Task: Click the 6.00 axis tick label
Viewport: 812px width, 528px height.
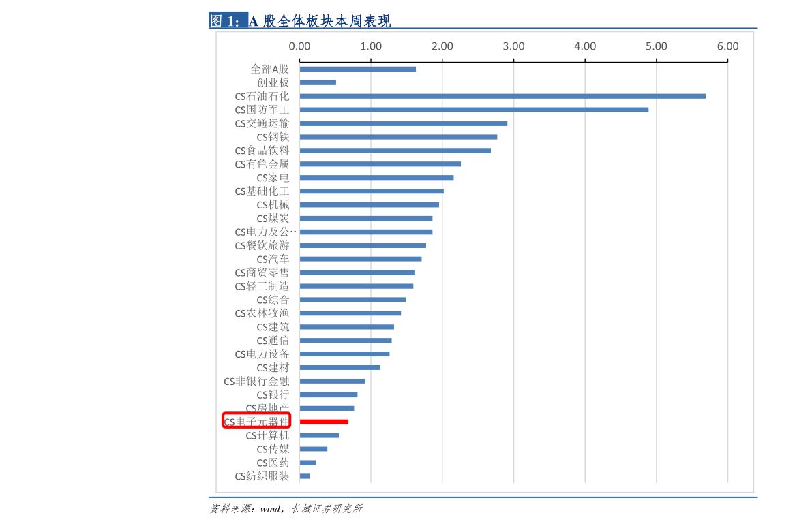Action: pyautogui.click(x=727, y=46)
